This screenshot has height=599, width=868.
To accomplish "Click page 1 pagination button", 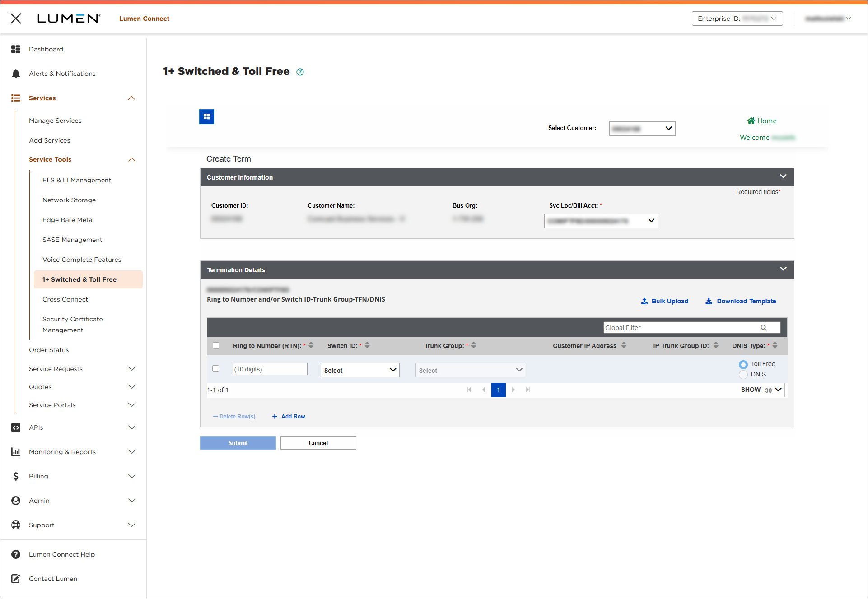I will pos(498,390).
